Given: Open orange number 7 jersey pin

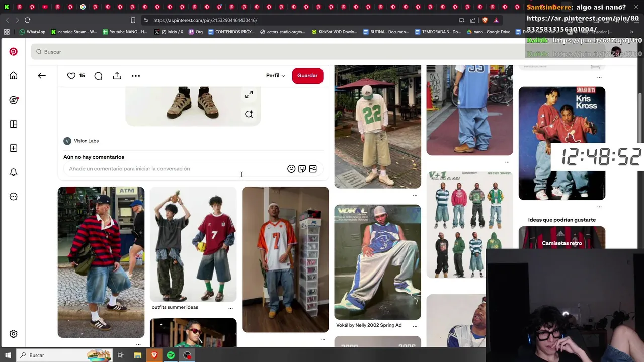Looking at the screenshot, I should pos(285,259).
